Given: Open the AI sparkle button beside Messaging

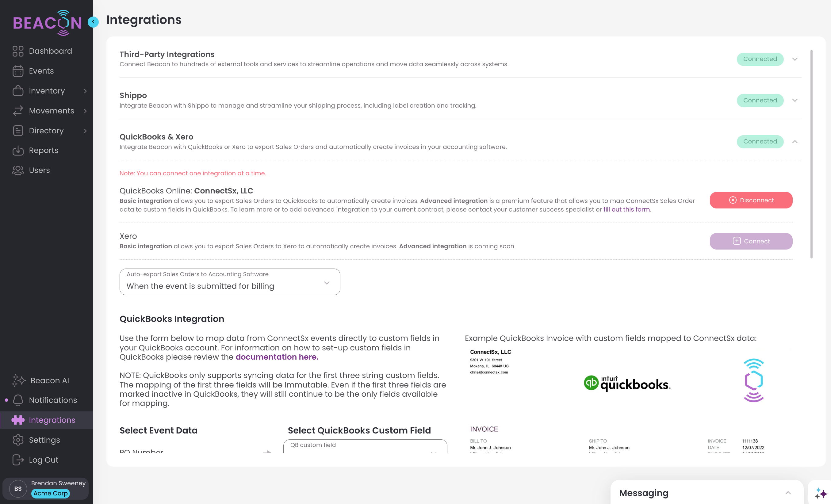Looking at the screenshot, I should [821, 493].
